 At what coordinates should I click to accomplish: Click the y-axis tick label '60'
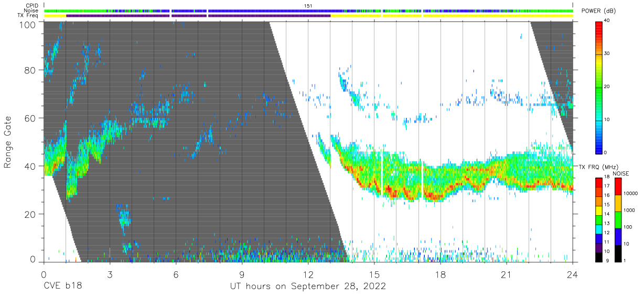(30, 118)
